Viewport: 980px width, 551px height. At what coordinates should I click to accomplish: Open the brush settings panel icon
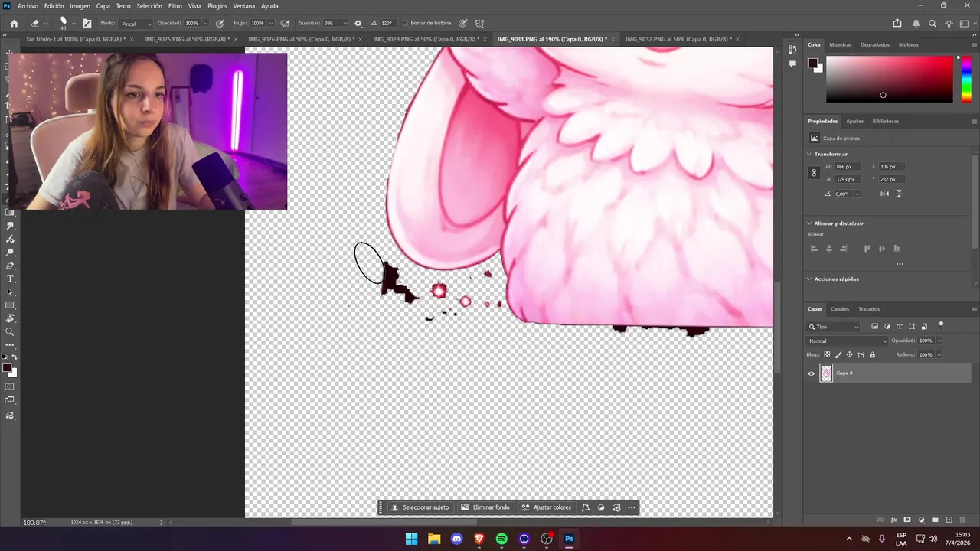(87, 23)
